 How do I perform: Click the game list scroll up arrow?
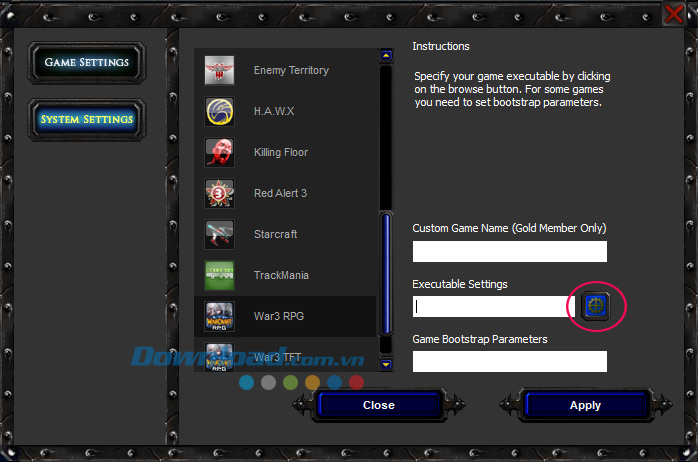tap(386, 56)
